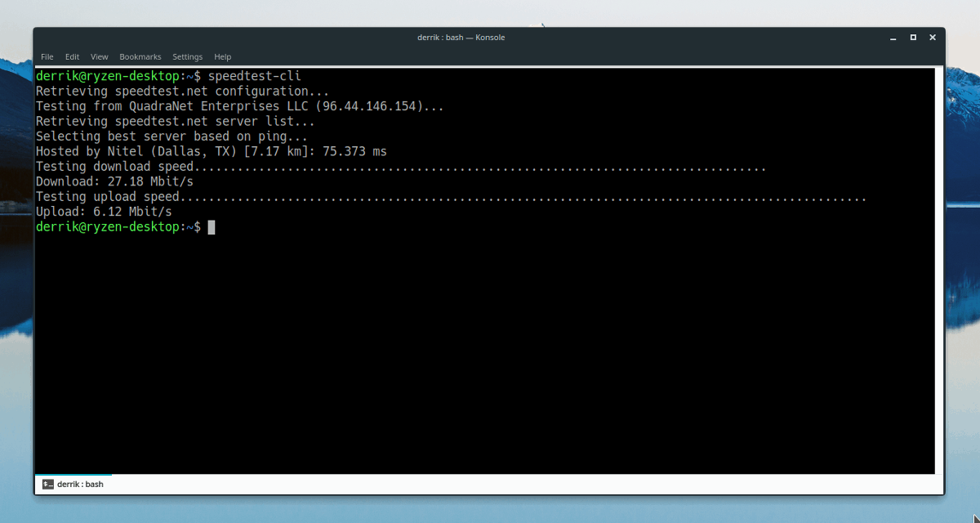Open the Edit menu
The image size is (980, 523).
click(72, 56)
